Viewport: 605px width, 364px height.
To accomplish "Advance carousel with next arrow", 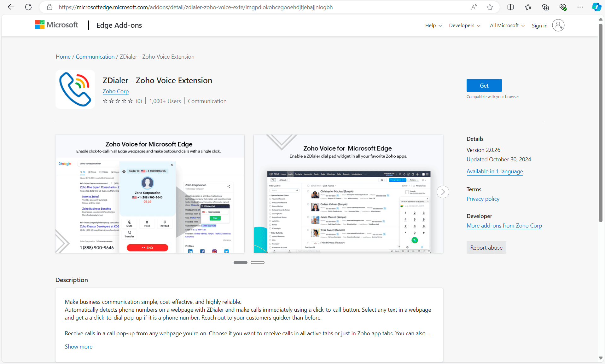I will pyautogui.click(x=443, y=192).
